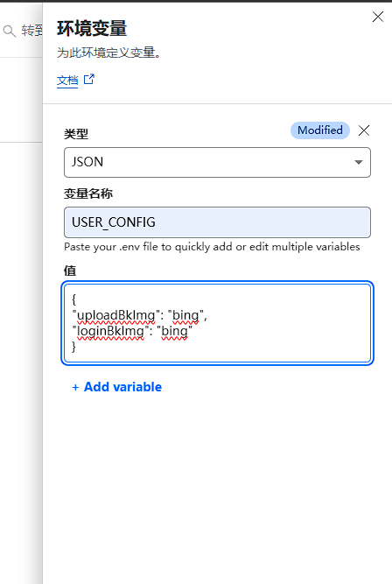The image size is (392, 584).
Task: Close the 环境变量 side panel
Action: pos(377,17)
